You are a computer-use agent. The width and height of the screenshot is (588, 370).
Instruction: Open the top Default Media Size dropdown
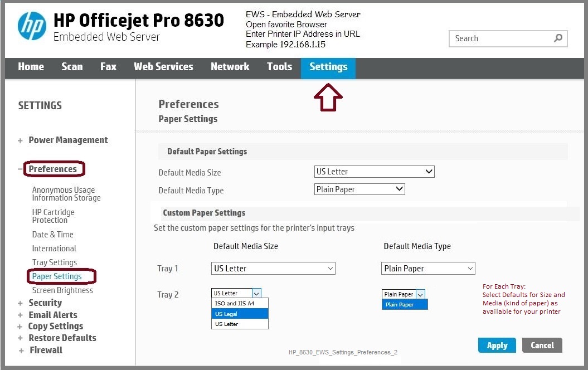pos(374,172)
